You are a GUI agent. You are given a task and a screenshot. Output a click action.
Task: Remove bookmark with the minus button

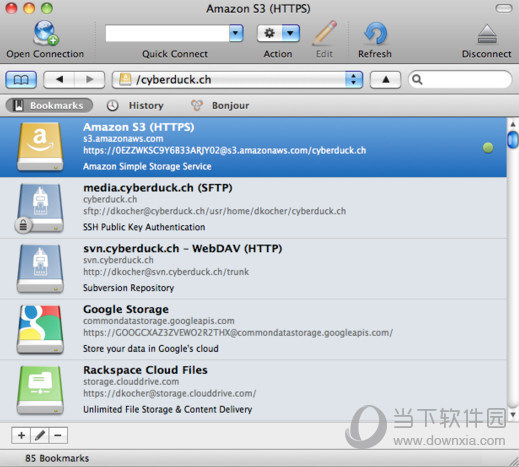pyautogui.click(x=58, y=435)
